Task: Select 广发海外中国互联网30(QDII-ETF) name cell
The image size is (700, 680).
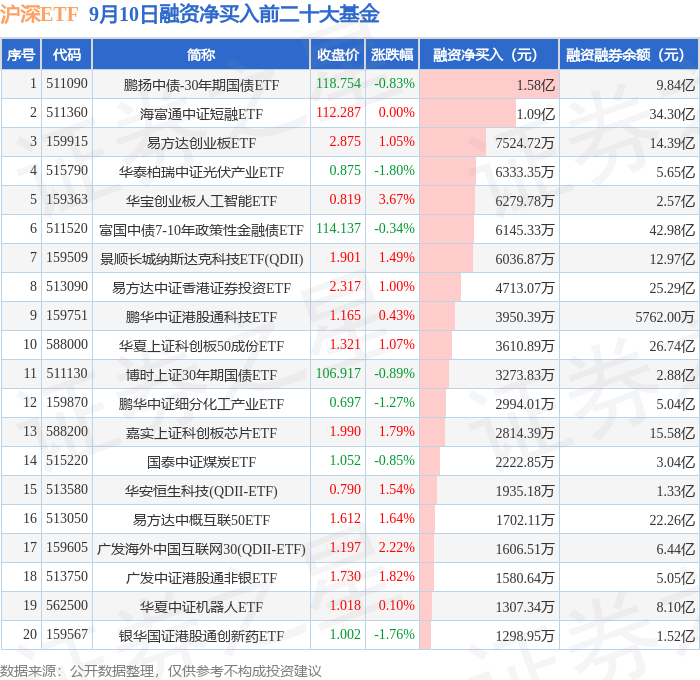Action: click(201, 549)
